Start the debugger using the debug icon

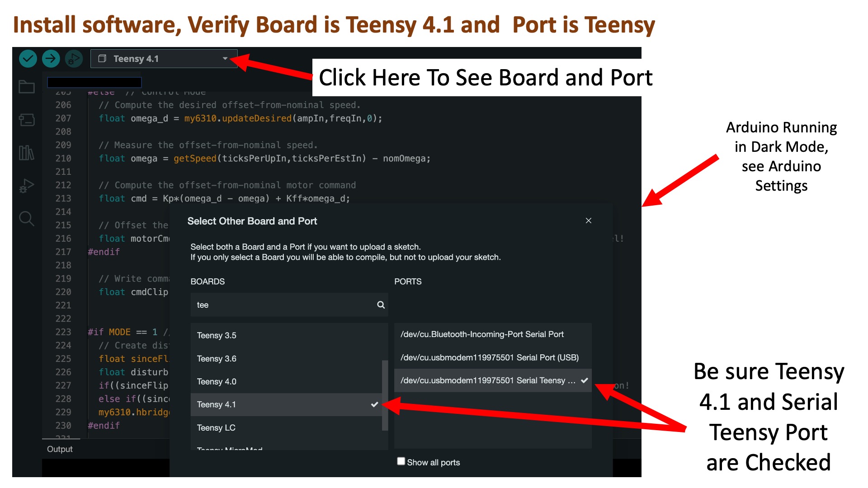(74, 59)
